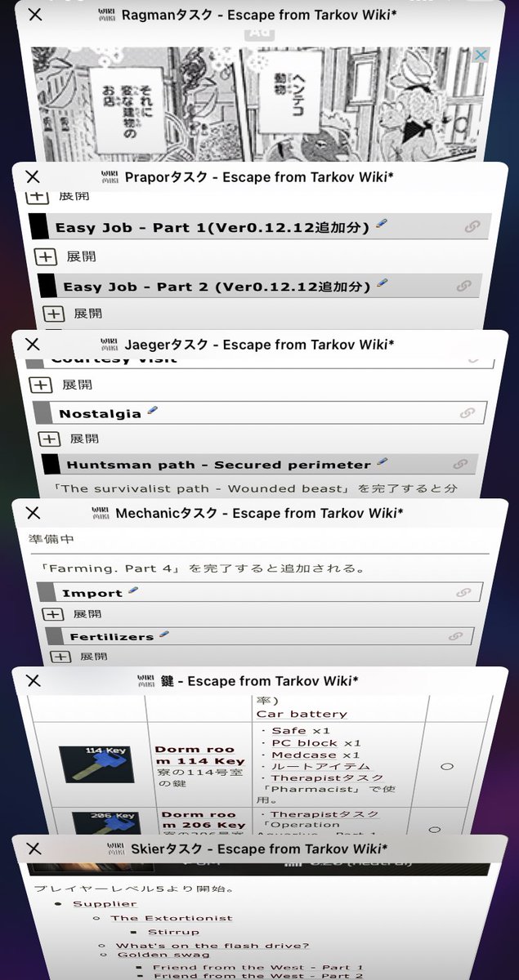Expand 展開 under Easy Job - Part 2
519x980 pixels.
tap(74, 314)
